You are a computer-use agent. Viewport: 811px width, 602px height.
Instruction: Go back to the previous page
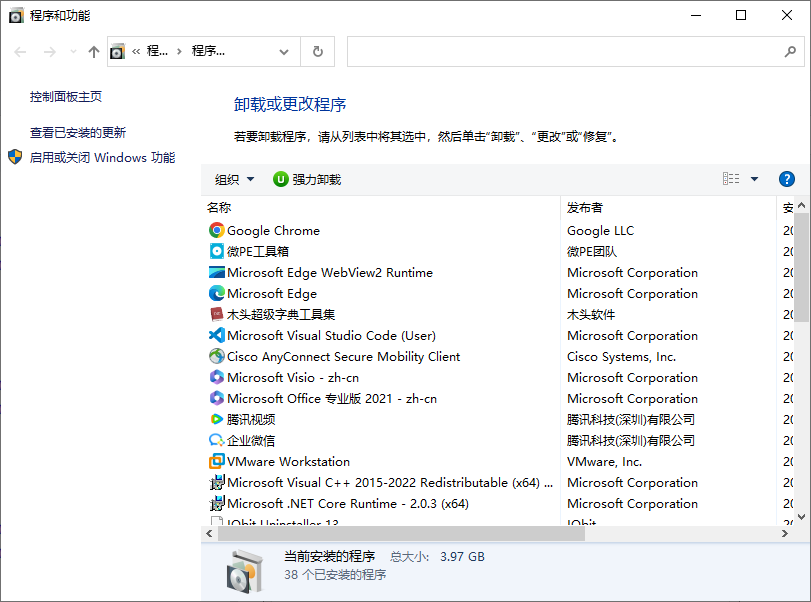click(x=20, y=52)
